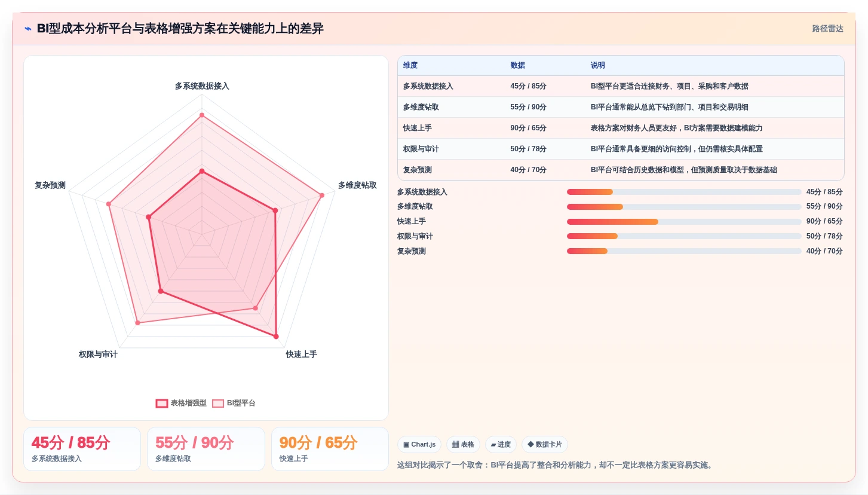Click the 复杂预测 progress bar
868x495 pixels.
pos(684,251)
